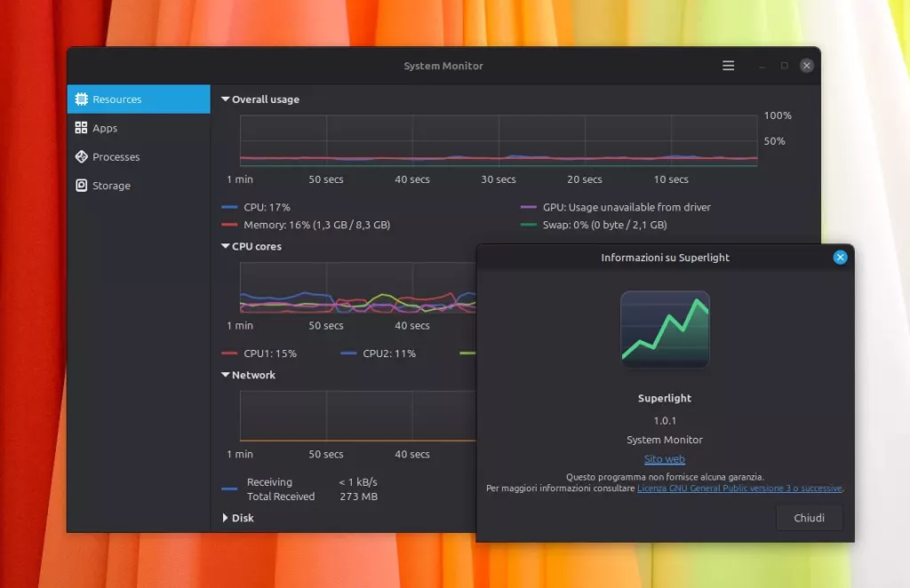
Task: Click the '< 1 kB/s' Receiving value
Action: pos(358,482)
